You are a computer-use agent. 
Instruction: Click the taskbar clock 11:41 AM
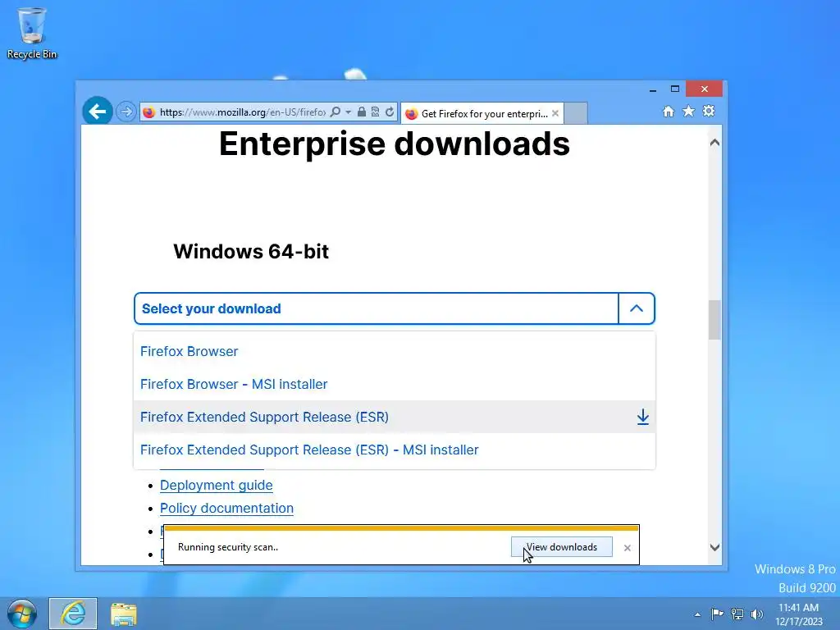tap(798, 614)
